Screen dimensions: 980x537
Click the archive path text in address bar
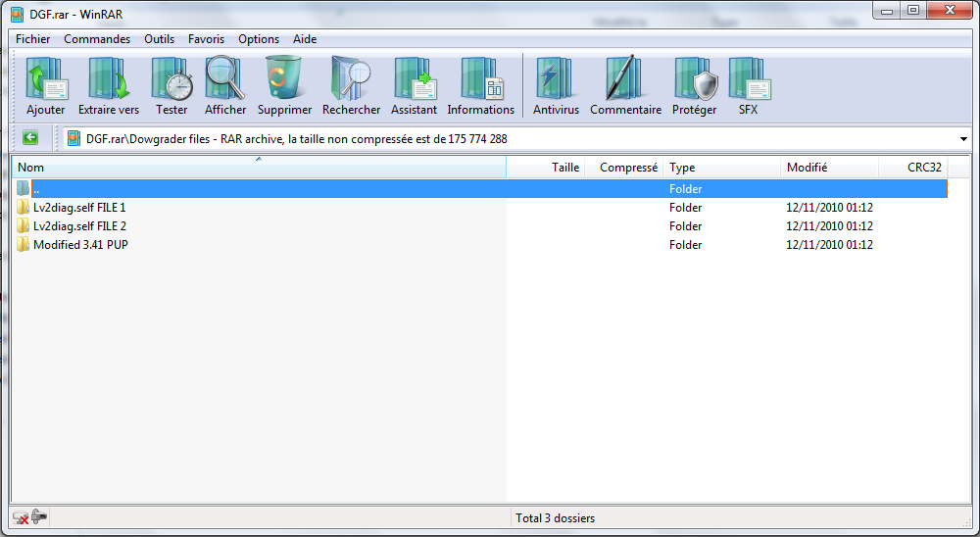297,139
